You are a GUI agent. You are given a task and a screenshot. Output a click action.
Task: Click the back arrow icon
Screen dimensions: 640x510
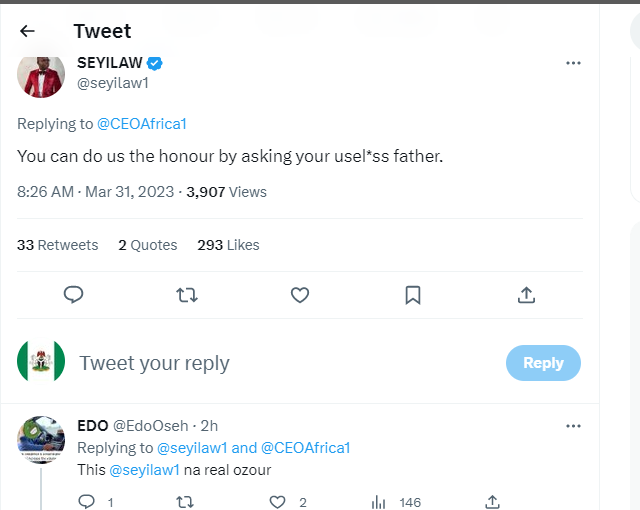coord(27,31)
